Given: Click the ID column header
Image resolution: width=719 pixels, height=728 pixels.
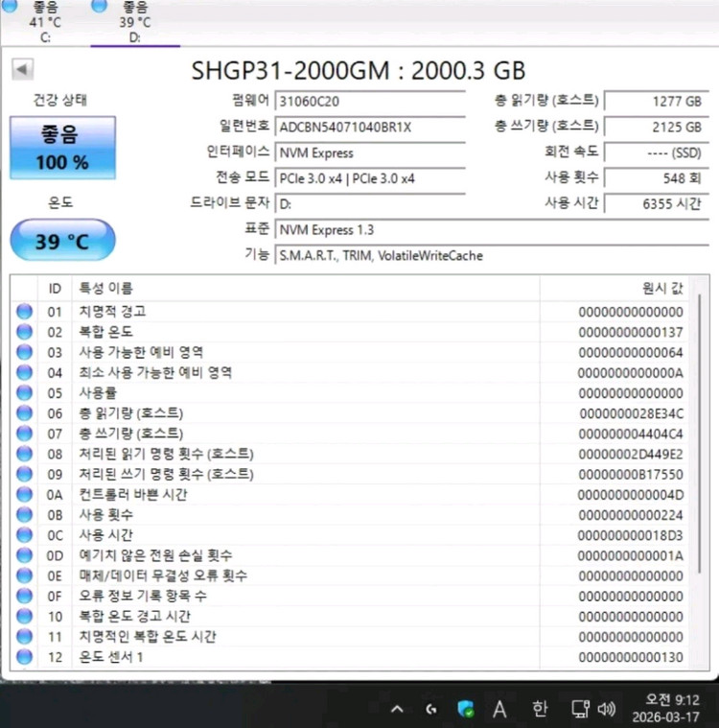Looking at the screenshot, I should point(55,289).
